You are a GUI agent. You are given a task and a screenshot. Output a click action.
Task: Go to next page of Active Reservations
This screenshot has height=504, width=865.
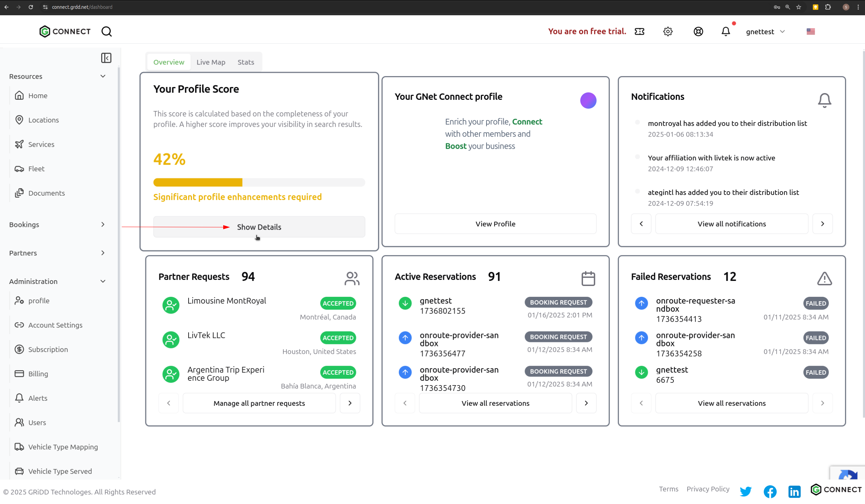point(586,403)
